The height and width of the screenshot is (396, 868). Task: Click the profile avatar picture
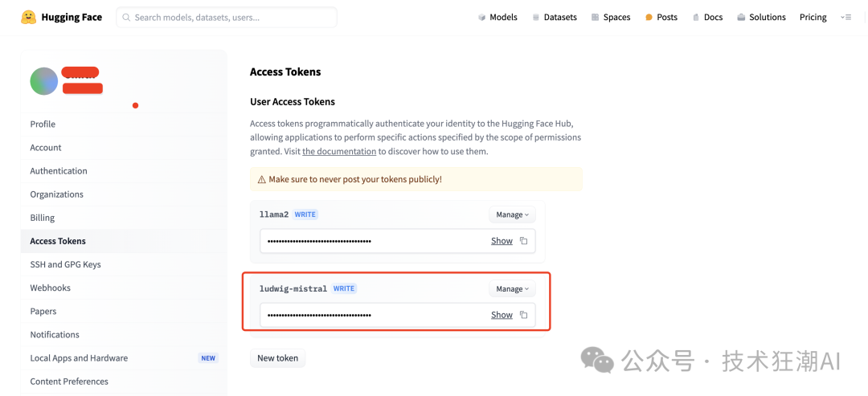tap(43, 81)
